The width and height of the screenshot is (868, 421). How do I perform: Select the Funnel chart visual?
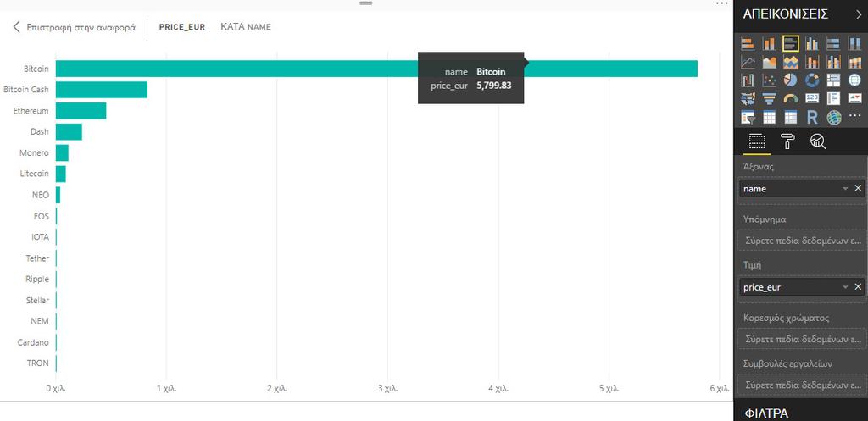point(769,98)
